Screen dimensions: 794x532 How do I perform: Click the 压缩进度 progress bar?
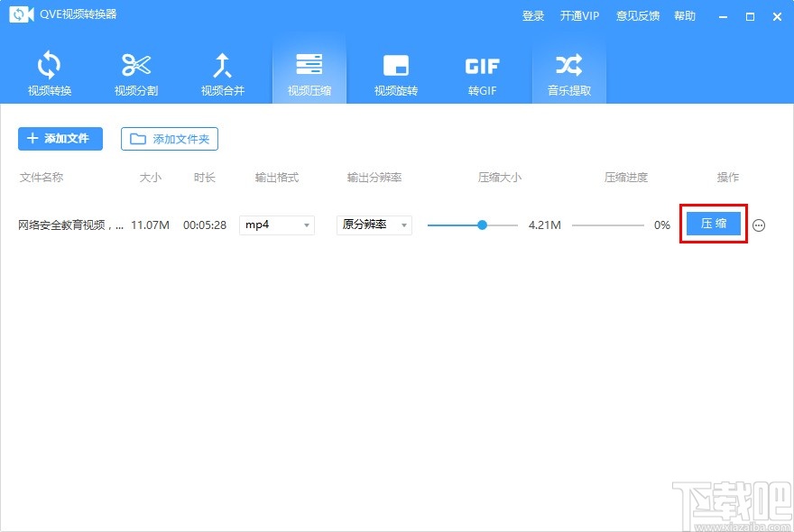607,225
